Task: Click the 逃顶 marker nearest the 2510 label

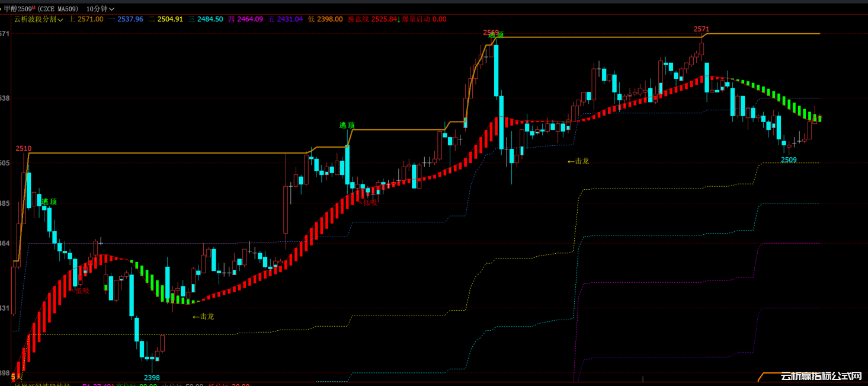Action: (x=49, y=202)
